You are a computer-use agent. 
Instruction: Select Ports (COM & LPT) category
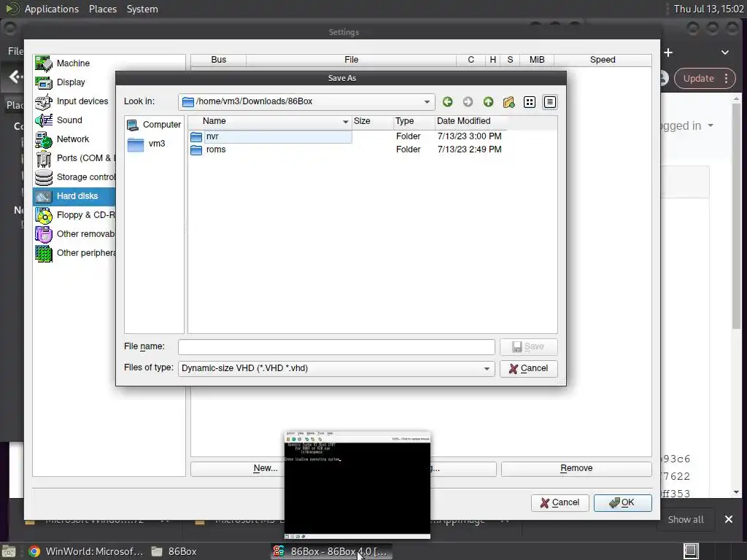74,158
